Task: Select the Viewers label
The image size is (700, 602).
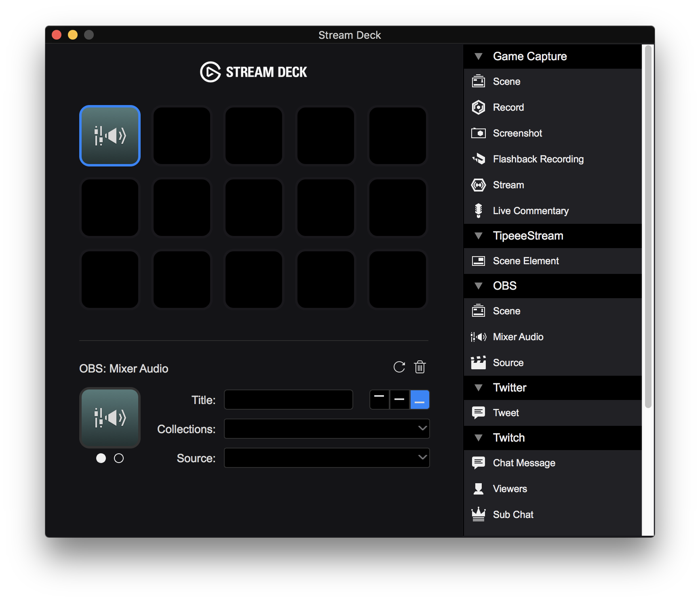Action: tap(510, 488)
